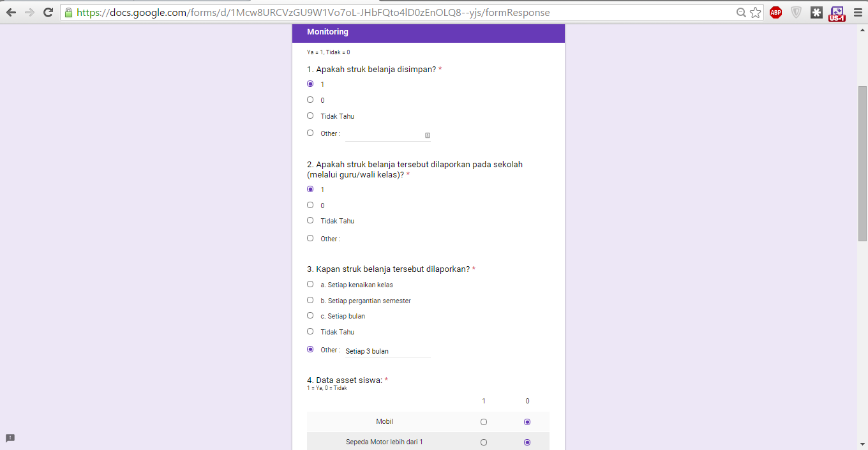Select Other radio for question 2
Image resolution: width=868 pixels, height=450 pixels.
310,238
